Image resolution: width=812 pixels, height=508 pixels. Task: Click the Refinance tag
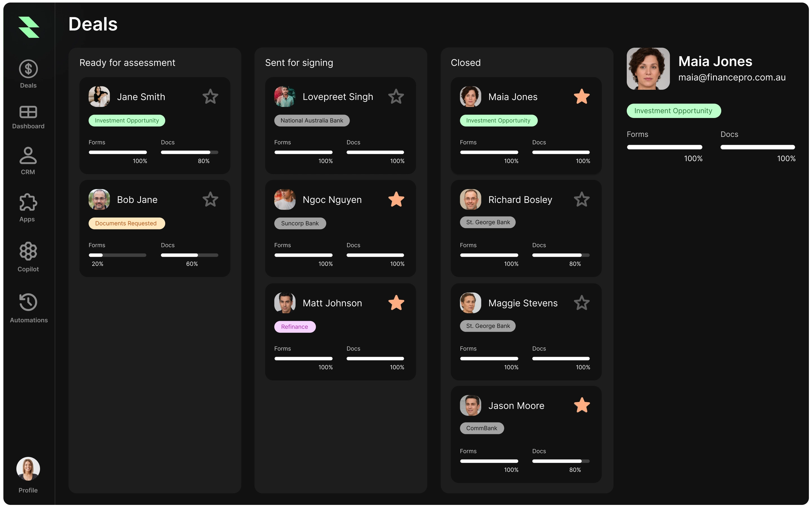coord(295,327)
